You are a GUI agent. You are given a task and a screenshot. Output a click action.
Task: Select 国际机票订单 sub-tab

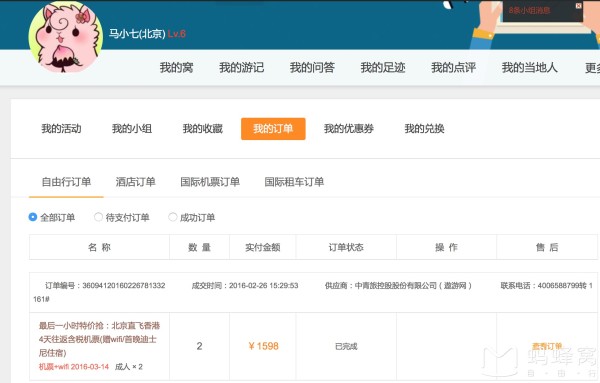coord(210,182)
